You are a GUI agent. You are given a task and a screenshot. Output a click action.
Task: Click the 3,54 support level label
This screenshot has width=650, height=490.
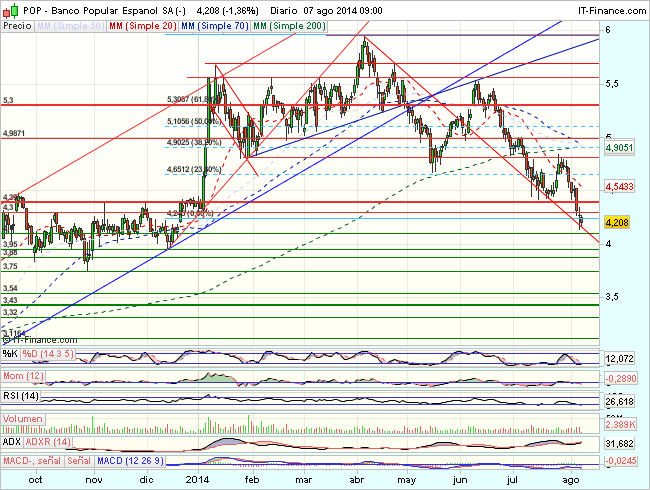tap(10, 288)
